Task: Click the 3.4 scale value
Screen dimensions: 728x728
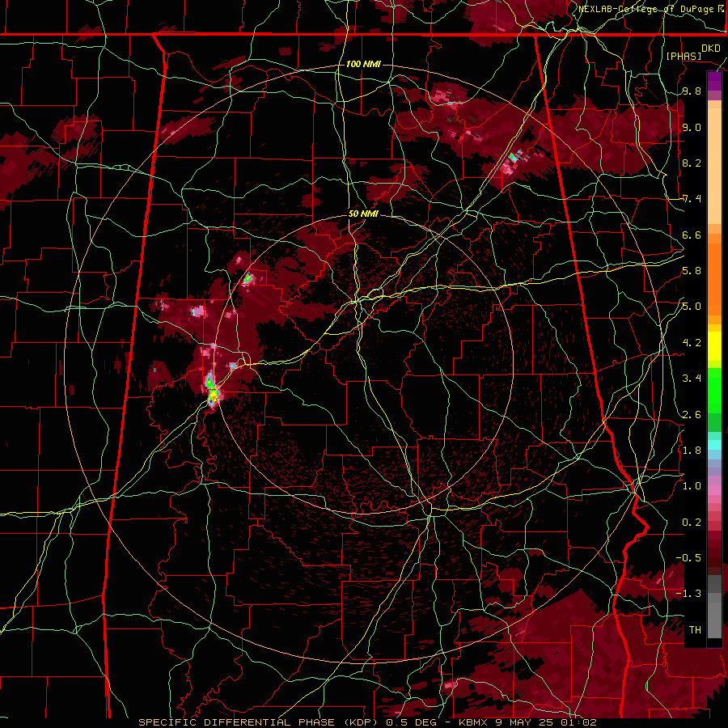Action: (x=692, y=379)
